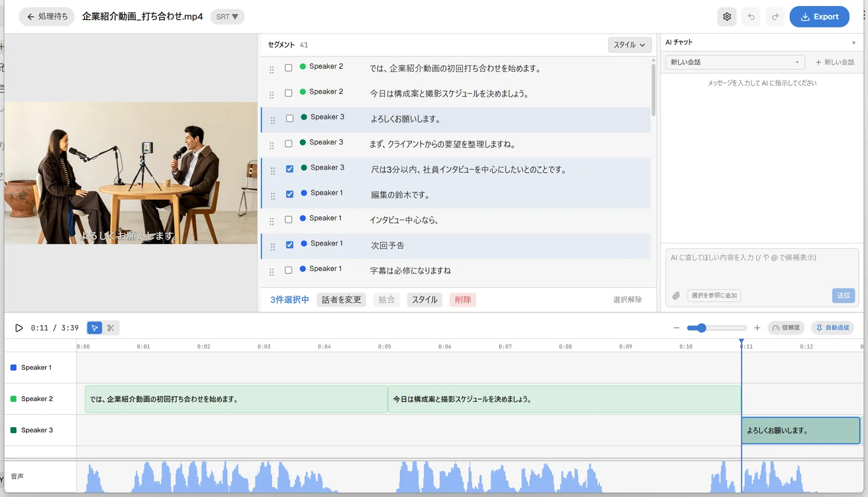Open the SRT format dropdown

[x=227, y=17]
